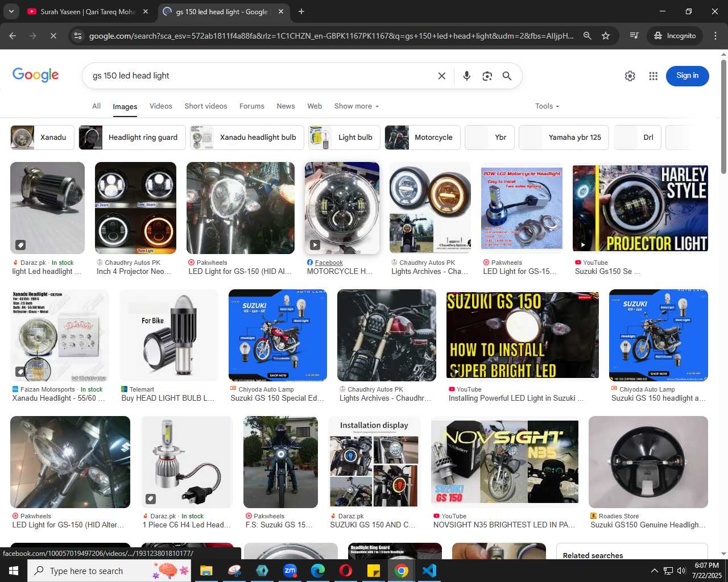The width and height of the screenshot is (728, 582).
Task: Open Suzuki Gs150 YouTube result title
Action: (607, 272)
